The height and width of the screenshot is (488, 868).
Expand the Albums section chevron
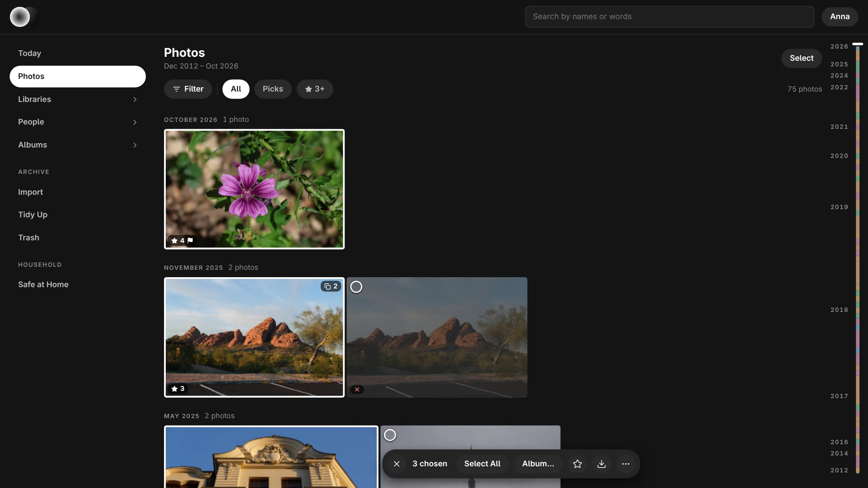(x=135, y=145)
